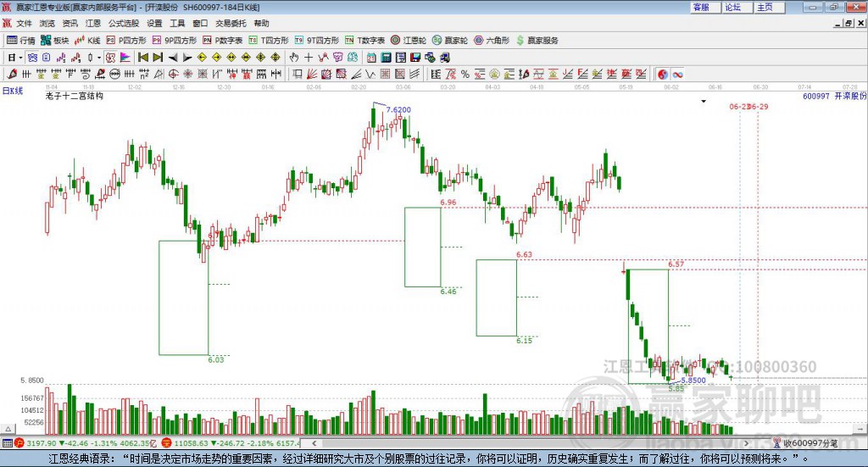This screenshot has height=467, width=868.
Task: Select the n² square tool
Action: point(144,74)
